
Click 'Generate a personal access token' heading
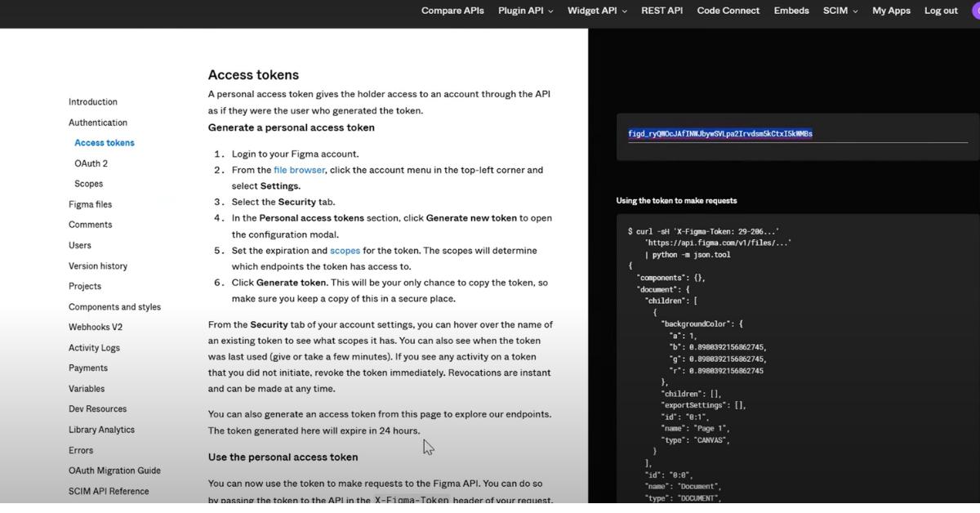pyautogui.click(x=292, y=127)
